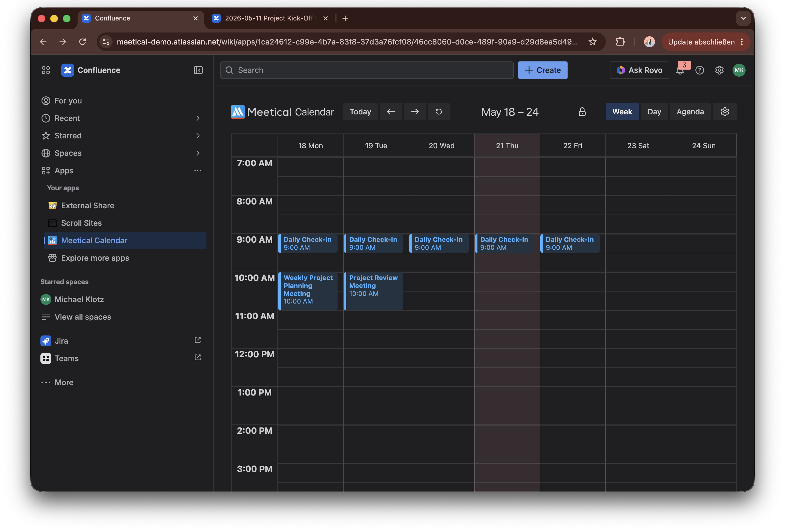Bookmark this page with star icon
This screenshot has height=532, width=785.
592,42
